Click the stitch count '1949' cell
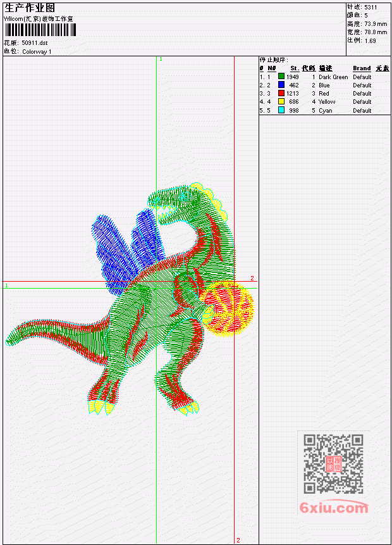Image resolution: width=392 pixels, height=545 pixels. (x=292, y=77)
